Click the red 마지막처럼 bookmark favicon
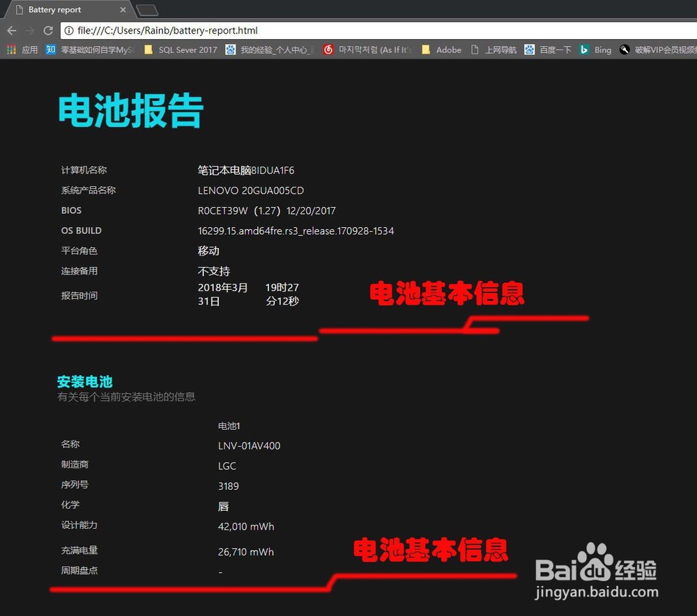The height and width of the screenshot is (616, 697). [x=328, y=49]
